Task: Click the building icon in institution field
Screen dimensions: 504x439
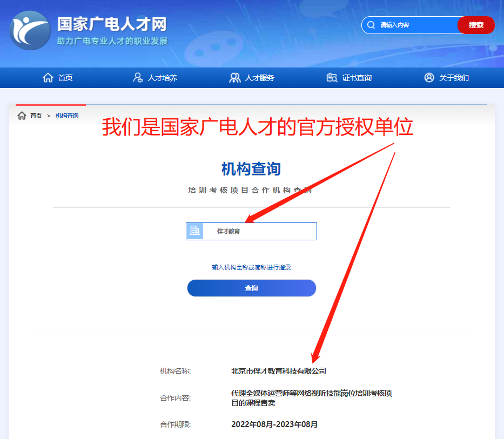Action: [x=195, y=231]
